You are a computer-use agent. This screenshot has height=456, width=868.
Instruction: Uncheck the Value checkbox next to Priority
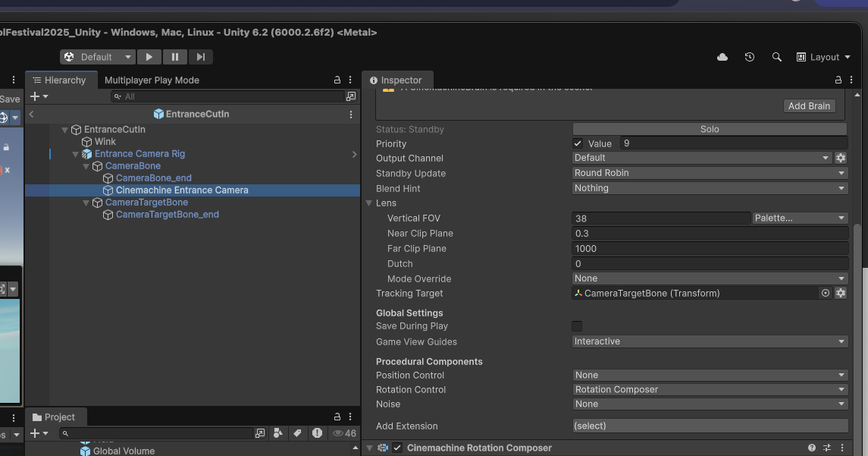click(x=577, y=143)
